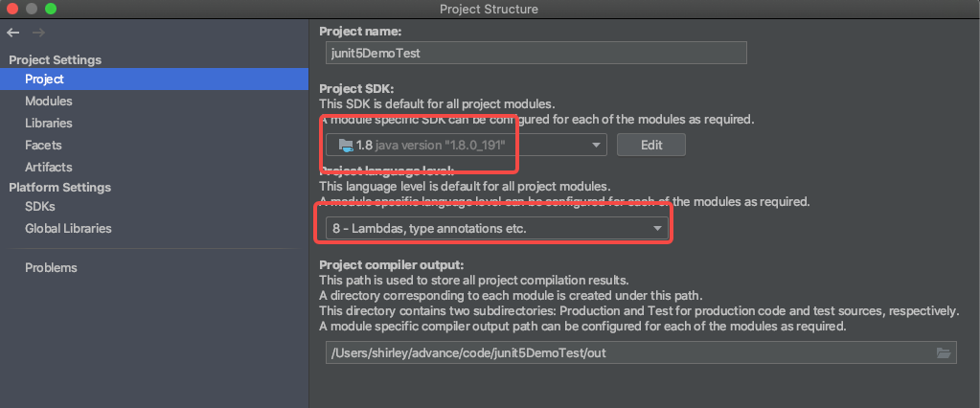980x408 pixels.
Task: Click the compiler output path field
Action: point(627,353)
